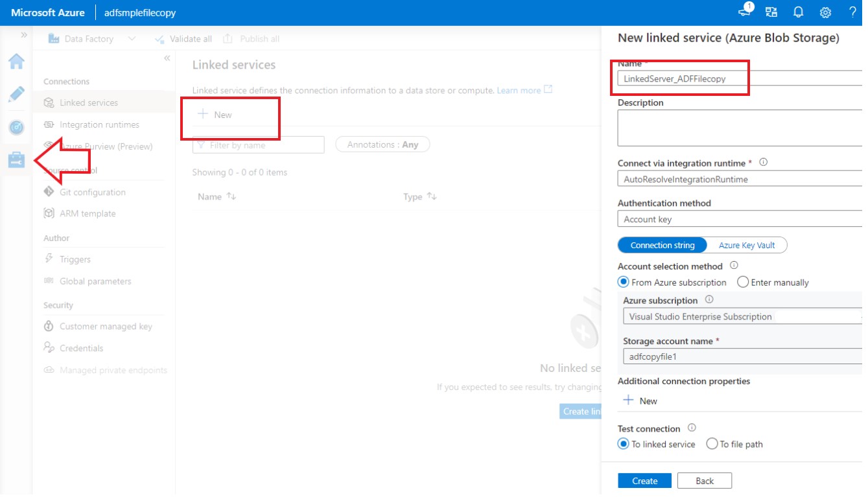Click New in Linked services list
Image resolution: width=868 pixels, height=497 pixels.
click(215, 115)
